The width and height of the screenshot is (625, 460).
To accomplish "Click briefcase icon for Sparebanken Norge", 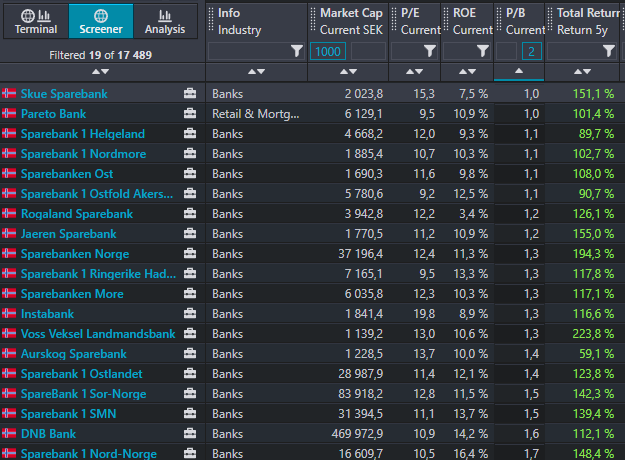I will click(x=190, y=253).
